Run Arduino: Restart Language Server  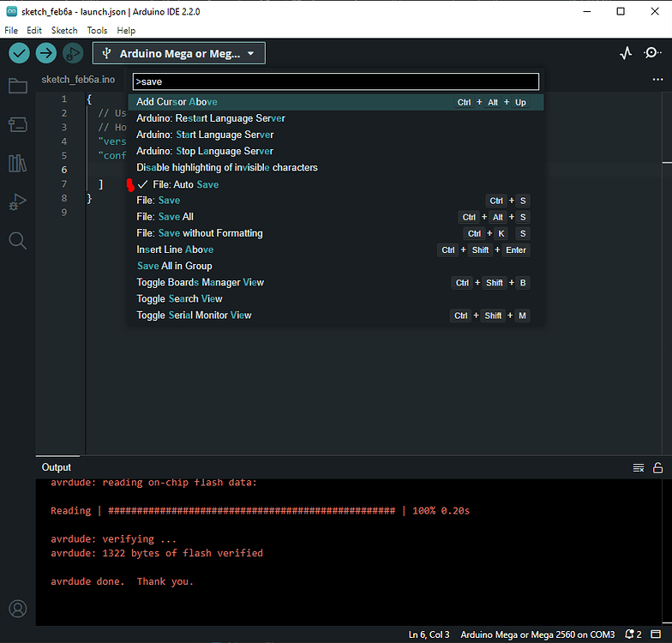point(336,118)
